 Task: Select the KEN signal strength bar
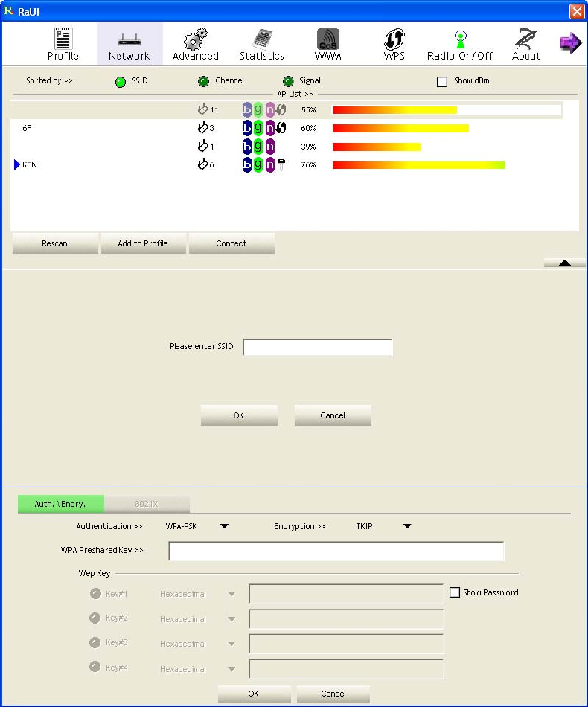[418, 164]
